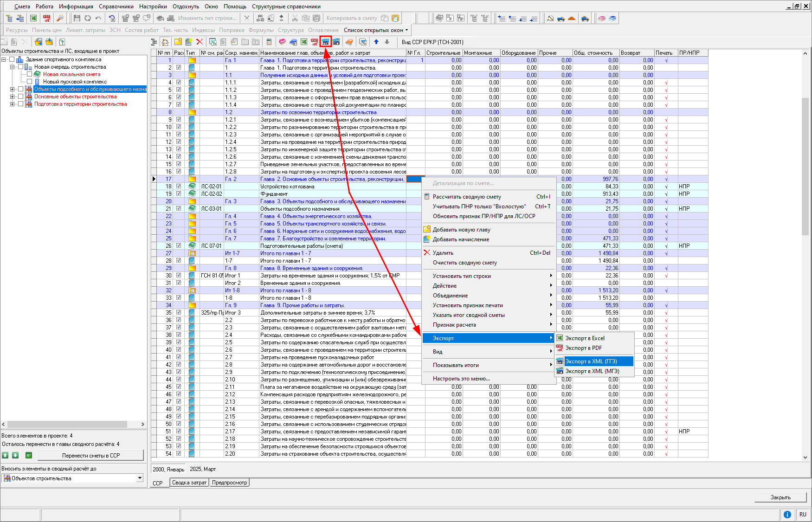Screen dimensions: 812x522
Task: Click the XML ГГЭ export toolbar icon
Action: click(325, 42)
